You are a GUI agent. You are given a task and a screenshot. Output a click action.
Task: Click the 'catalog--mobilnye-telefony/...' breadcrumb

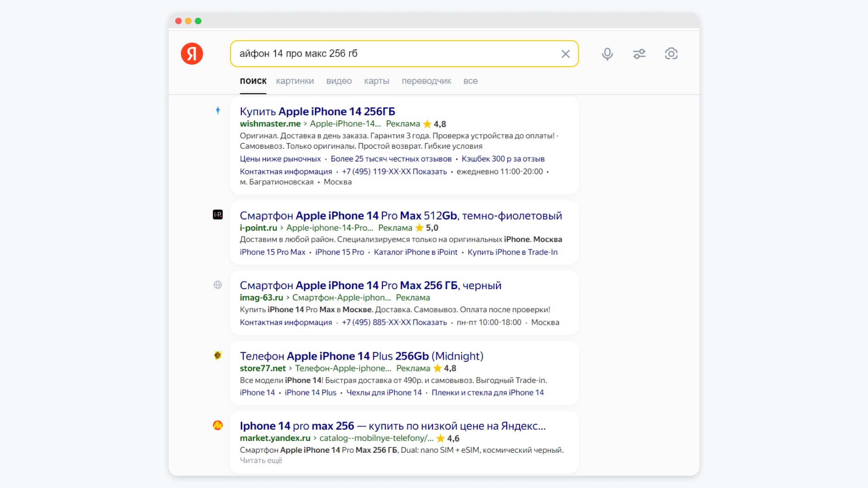click(376, 438)
